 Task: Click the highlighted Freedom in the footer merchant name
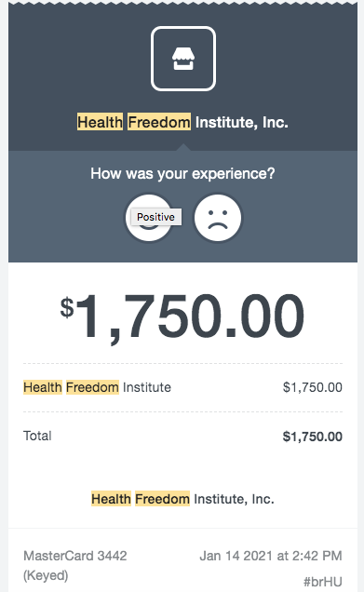coord(162,499)
